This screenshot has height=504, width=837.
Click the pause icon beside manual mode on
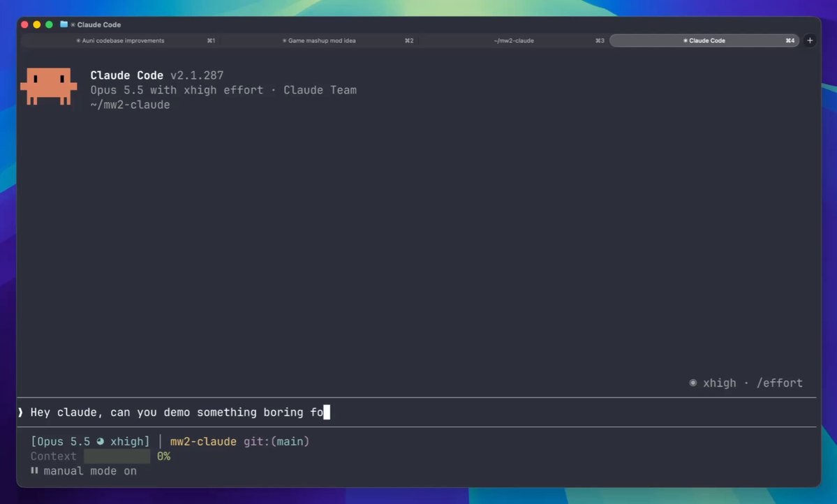tap(34, 470)
